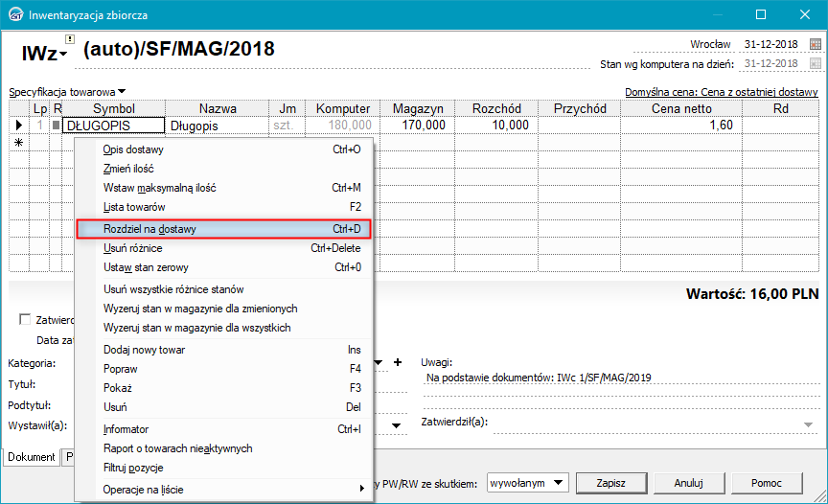Open the wywołanym combo box

(527, 483)
